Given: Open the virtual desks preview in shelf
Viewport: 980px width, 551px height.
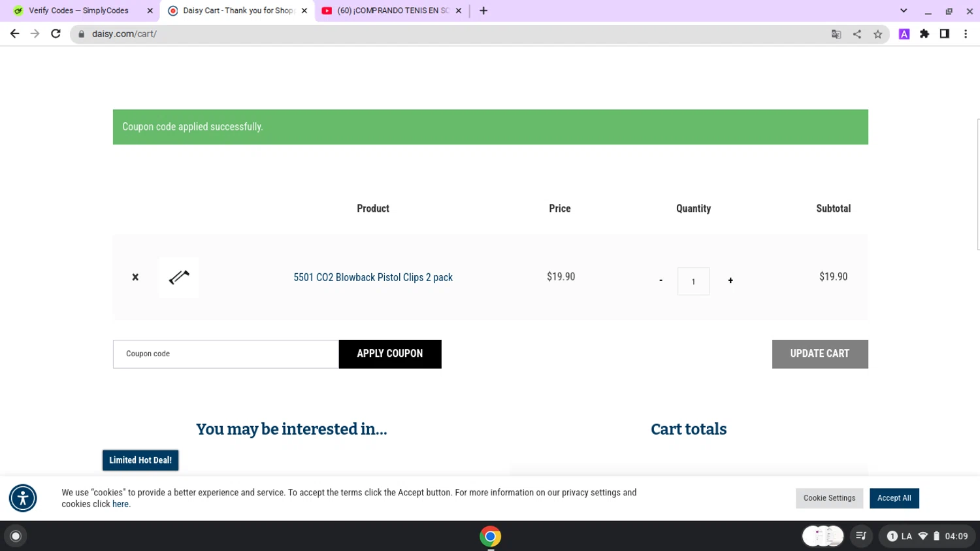Looking at the screenshot, I should [x=823, y=536].
